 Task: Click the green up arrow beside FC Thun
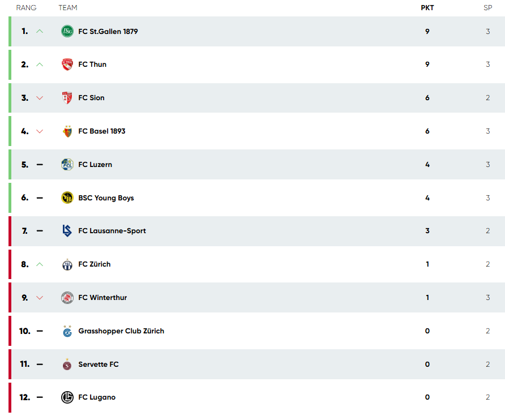click(40, 65)
